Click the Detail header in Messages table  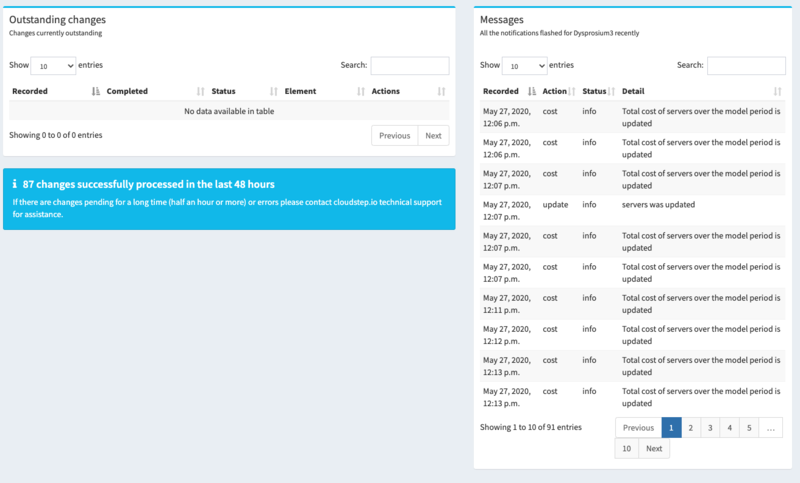[x=633, y=91]
